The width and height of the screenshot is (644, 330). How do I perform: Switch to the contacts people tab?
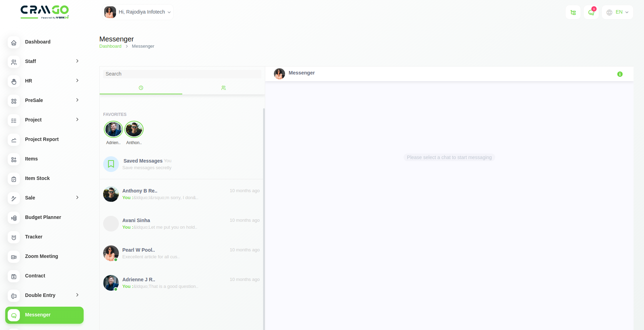[223, 88]
